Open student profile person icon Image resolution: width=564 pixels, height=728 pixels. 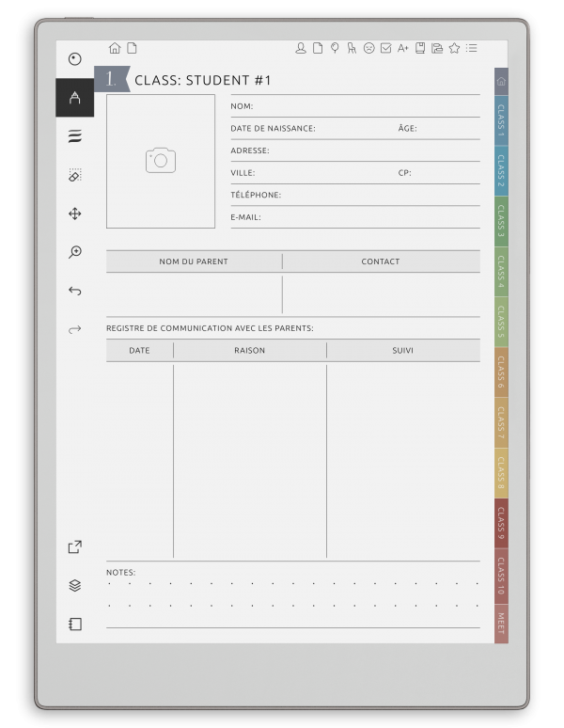point(301,48)
